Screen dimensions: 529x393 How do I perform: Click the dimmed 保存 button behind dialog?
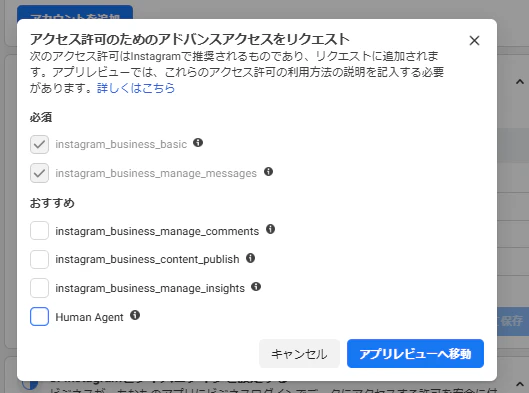tap(512, 321)
